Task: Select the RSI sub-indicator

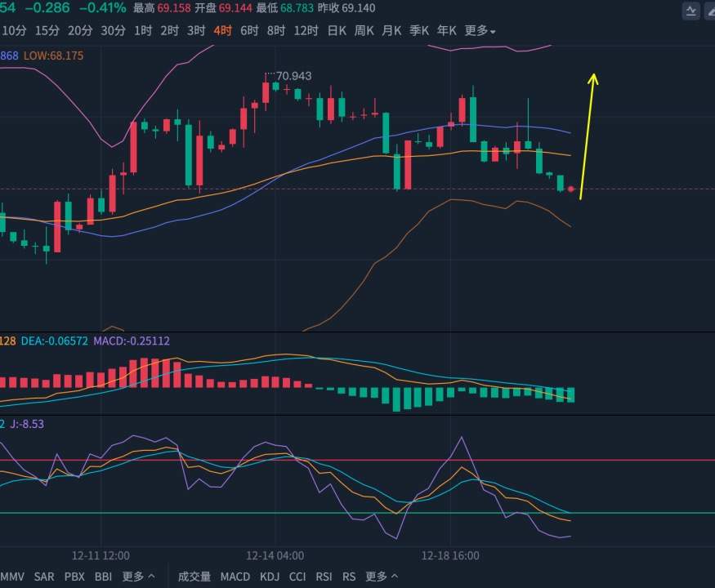Action: point(324,577)
